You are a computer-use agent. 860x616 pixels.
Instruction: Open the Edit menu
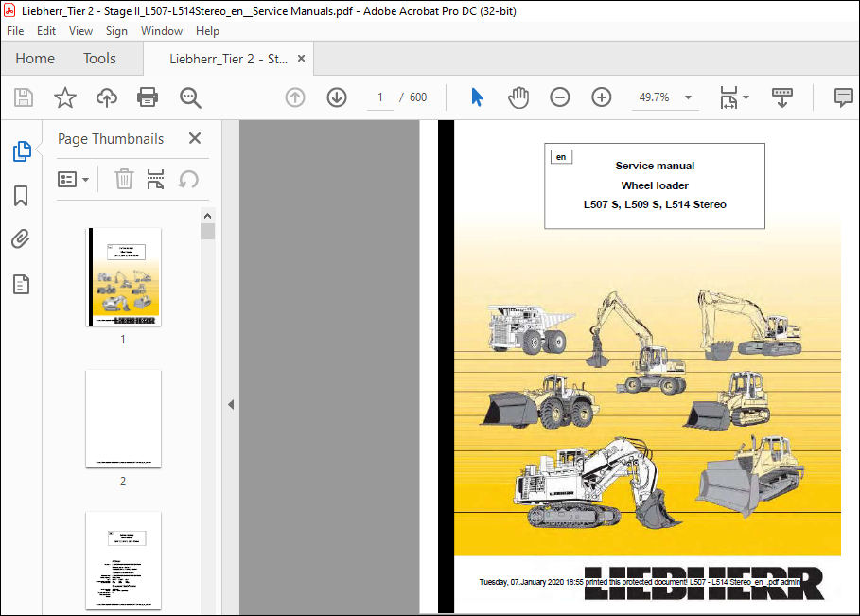[46, 31]
